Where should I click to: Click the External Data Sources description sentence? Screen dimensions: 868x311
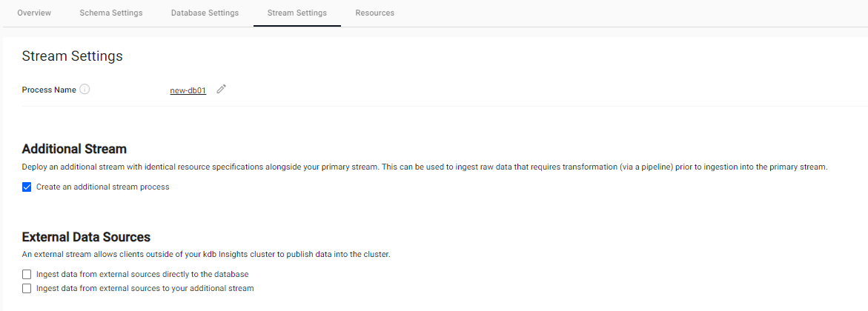(x=206, y=255)
